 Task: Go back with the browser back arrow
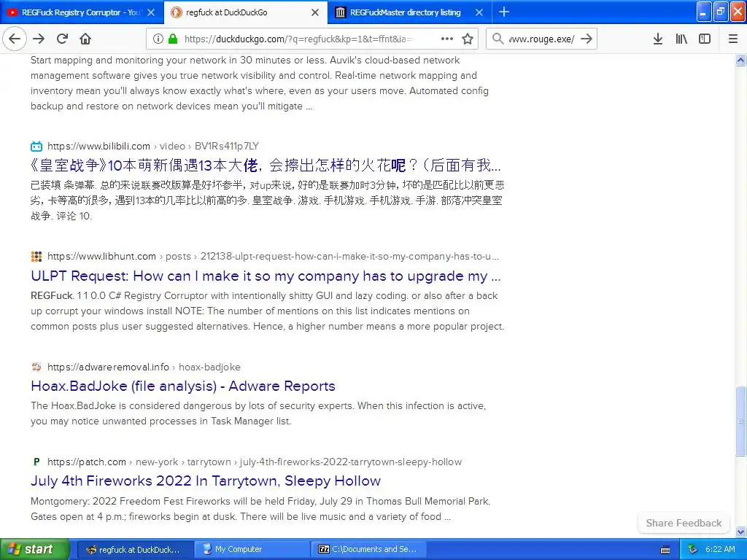pos(15,39)
